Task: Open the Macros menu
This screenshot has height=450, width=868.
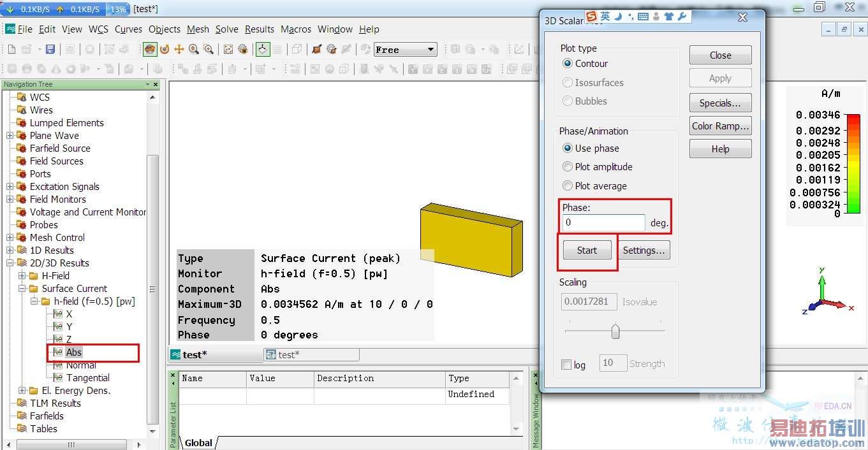Action: (x=296, y=29)
